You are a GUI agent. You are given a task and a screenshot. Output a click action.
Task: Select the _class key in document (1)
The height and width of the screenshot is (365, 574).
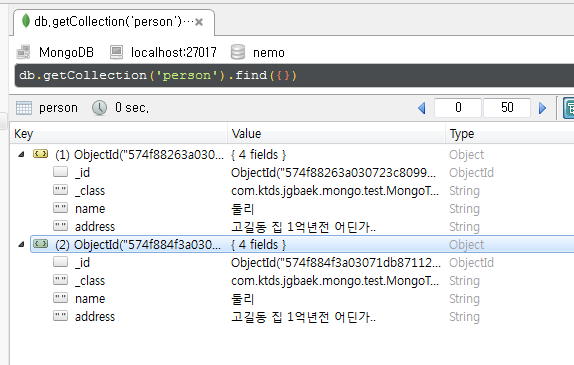click(x=90, y=190)
